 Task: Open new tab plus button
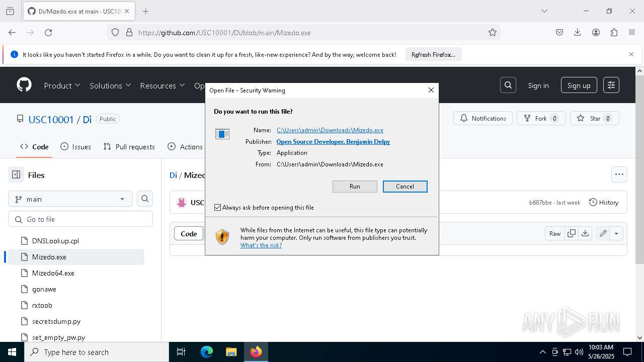click(x=146, y=11)
